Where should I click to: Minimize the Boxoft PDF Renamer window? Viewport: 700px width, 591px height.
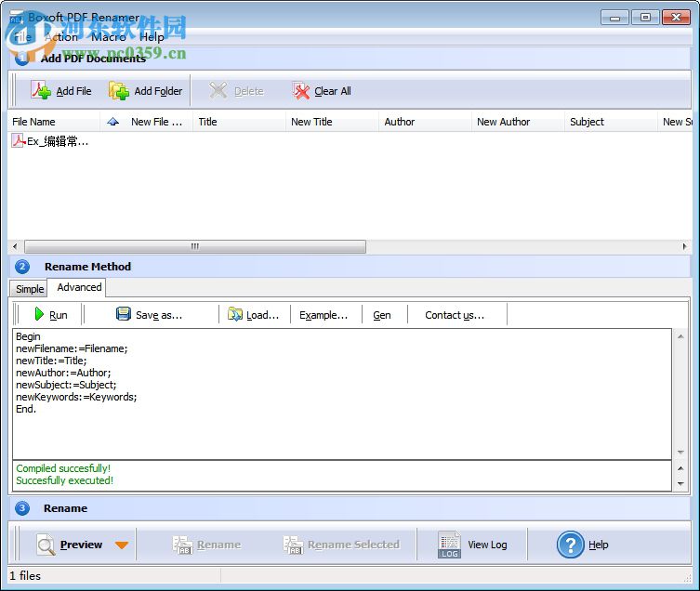point(614,18)
